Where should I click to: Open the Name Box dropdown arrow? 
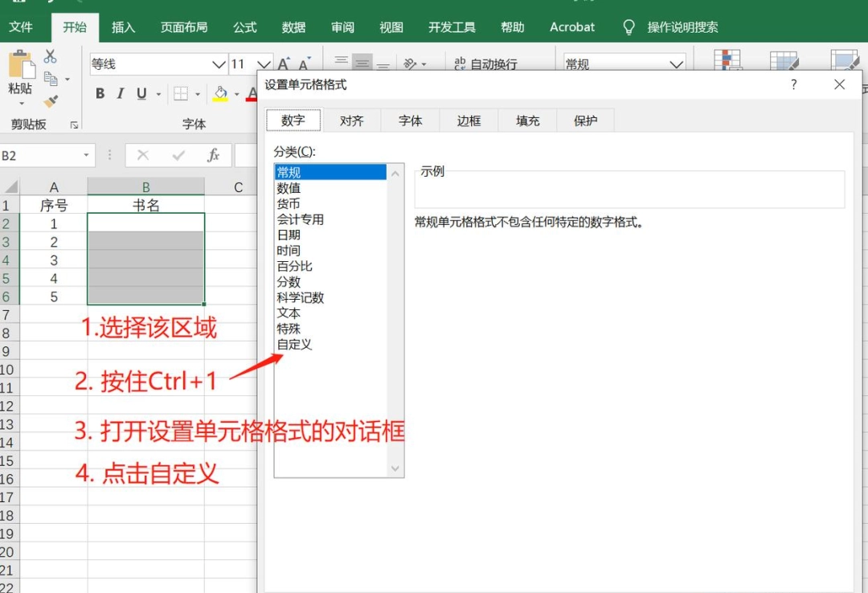tap(86, 156)
